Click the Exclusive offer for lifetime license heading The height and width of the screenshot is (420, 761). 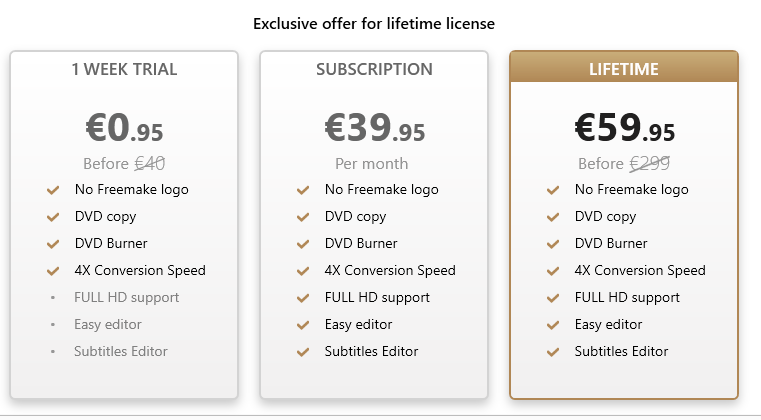pyautogui.click(x=374, y=23)
